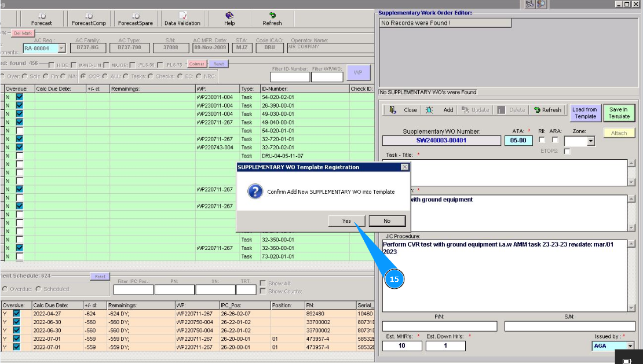
Task: Open the AC Reg RA-00004 dropdown
Action: tap(61, 49)
